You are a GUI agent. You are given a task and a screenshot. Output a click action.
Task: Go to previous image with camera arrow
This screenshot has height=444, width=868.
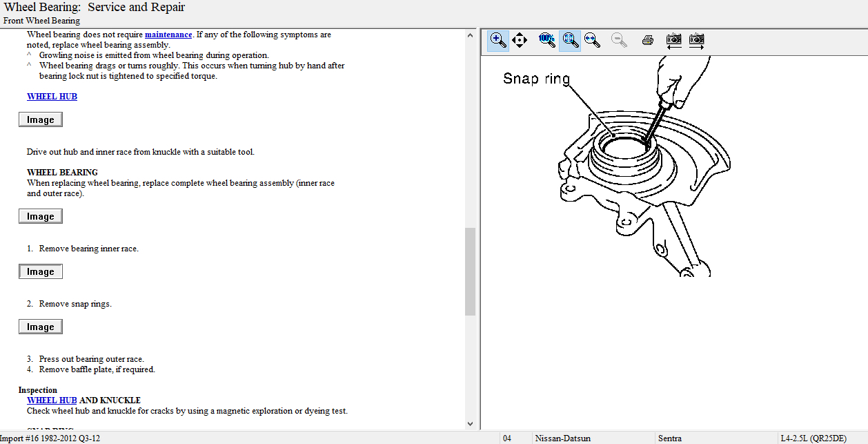[674, 40]
